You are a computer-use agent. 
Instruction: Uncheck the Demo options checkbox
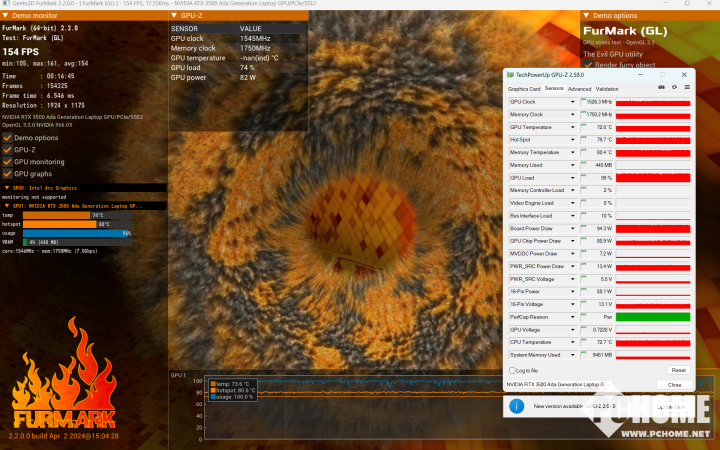(7, 137)
